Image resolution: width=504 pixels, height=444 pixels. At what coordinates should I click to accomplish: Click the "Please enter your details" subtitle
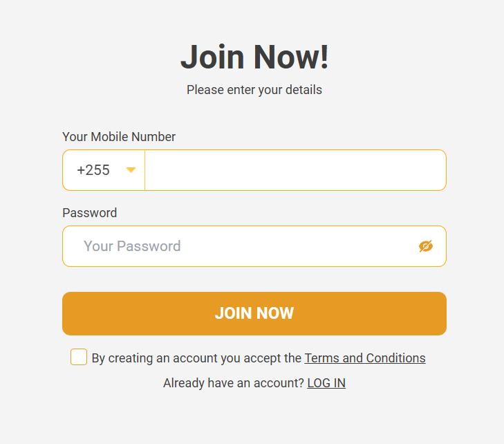(x=254, y=90)
